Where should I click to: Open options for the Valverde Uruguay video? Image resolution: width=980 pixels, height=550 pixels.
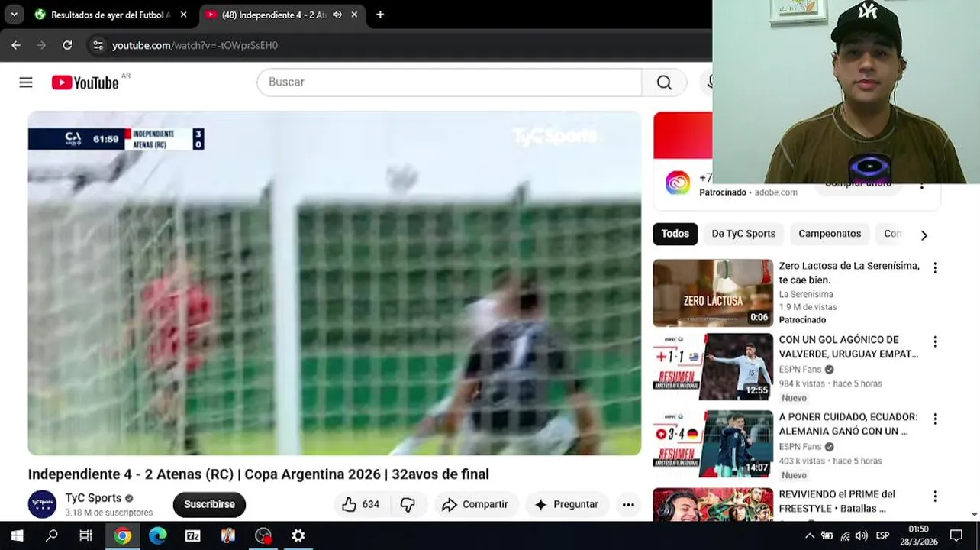pyautogui.click(x=935, y=341)
